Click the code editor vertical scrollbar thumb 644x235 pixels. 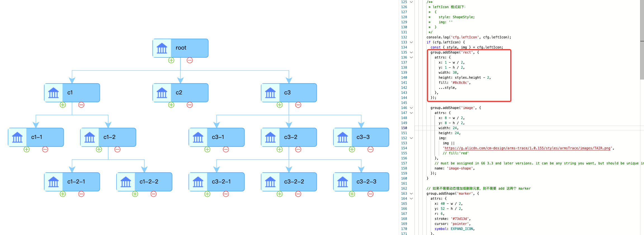coord(642,39)
